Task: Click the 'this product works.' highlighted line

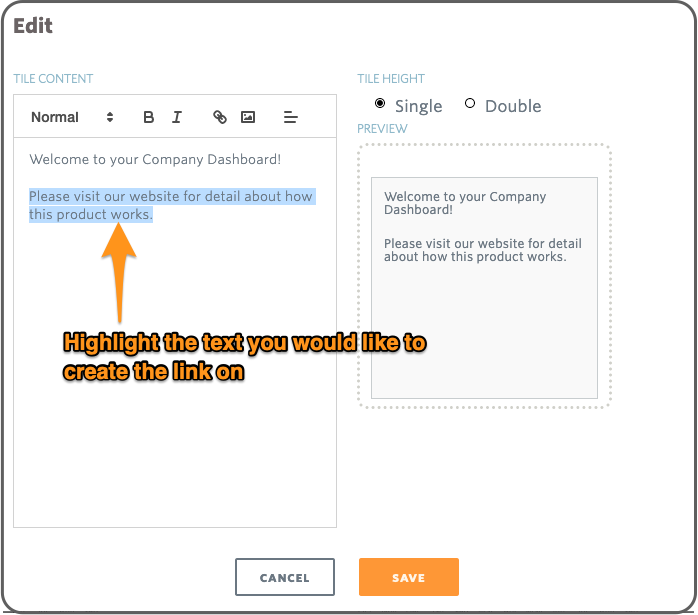Action: (x=91, y=214)
